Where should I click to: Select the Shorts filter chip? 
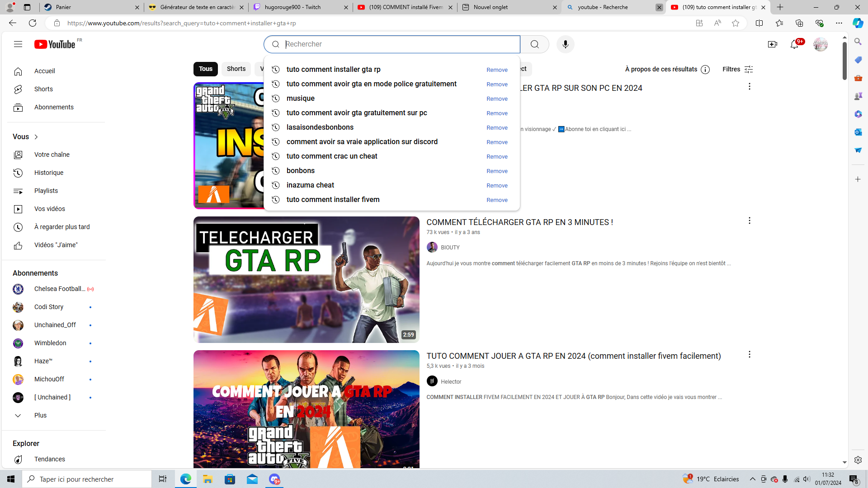point(236,69)
